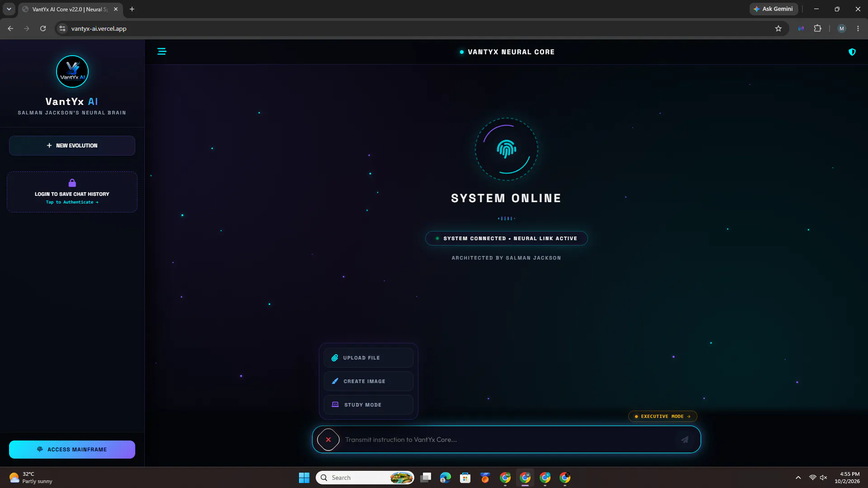Screen dimensions: 868x488
Task: Open the Chrome profile M avatar
Action: point(841,28)
